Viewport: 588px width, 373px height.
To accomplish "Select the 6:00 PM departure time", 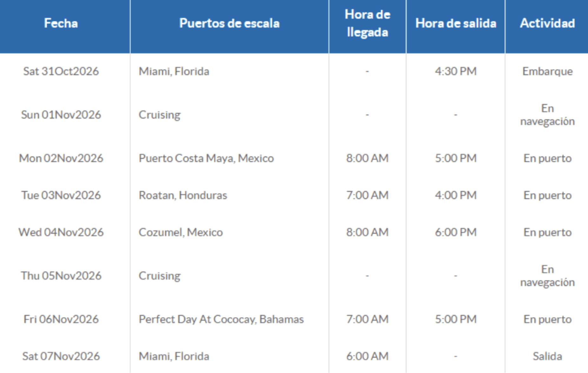I will click(x=456, y=232).
